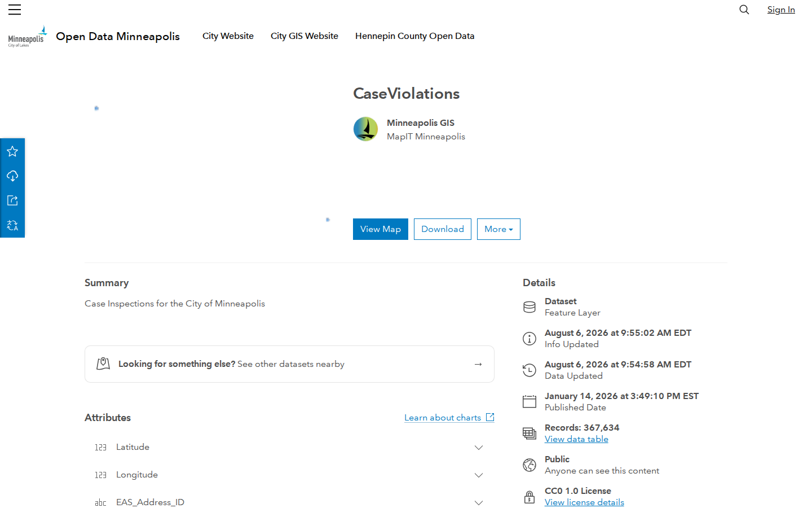Click 'January 14, 2026 at 3:49:10 PM EST'

coord(621,396)
